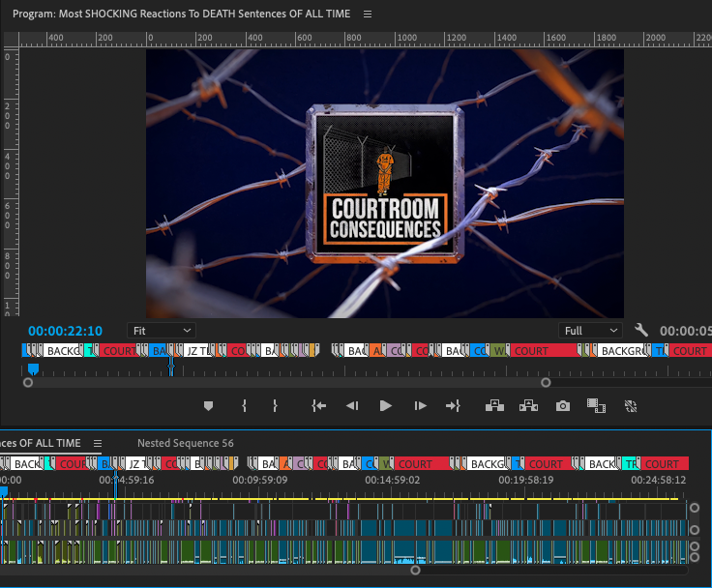
Task: Switch to Nested Sequence 56 tab
Action: [x=186, y=443]
